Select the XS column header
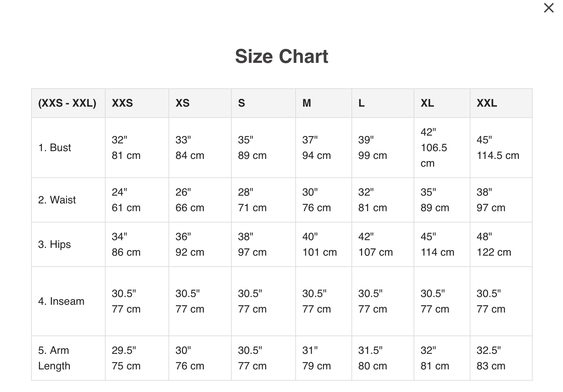 click(182, 103)
